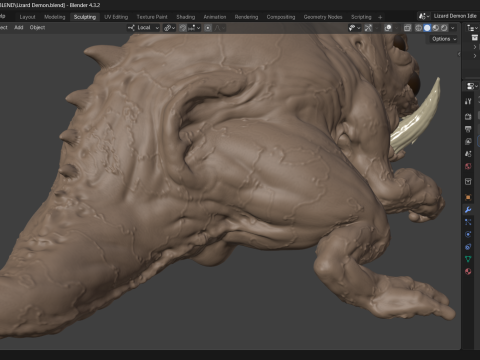
Task: Open the outliner editor type dropdown
Action: tap(472, 28)
